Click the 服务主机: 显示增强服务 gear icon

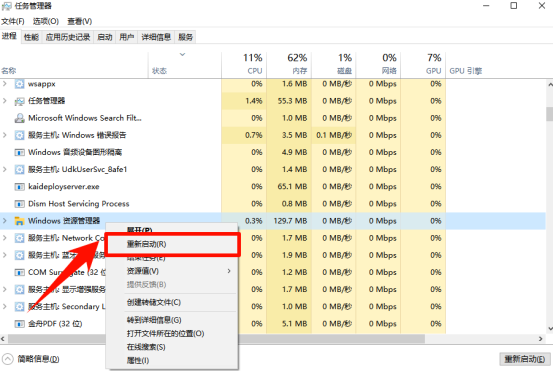19,289
